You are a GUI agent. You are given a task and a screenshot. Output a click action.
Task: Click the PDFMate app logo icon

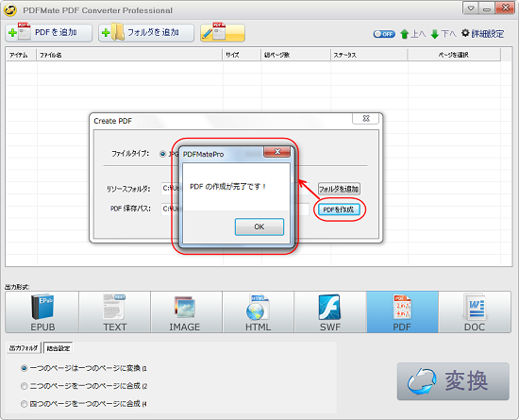[10, 10]
